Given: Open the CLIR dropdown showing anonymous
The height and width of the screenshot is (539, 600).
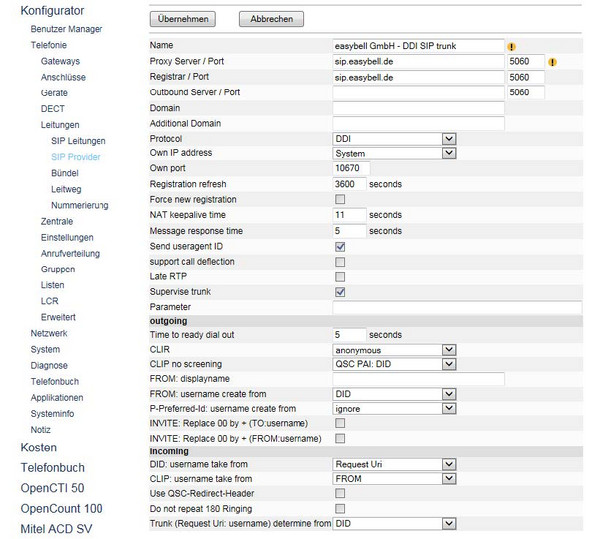Looking at the screenshot, I should click(394, 350).
